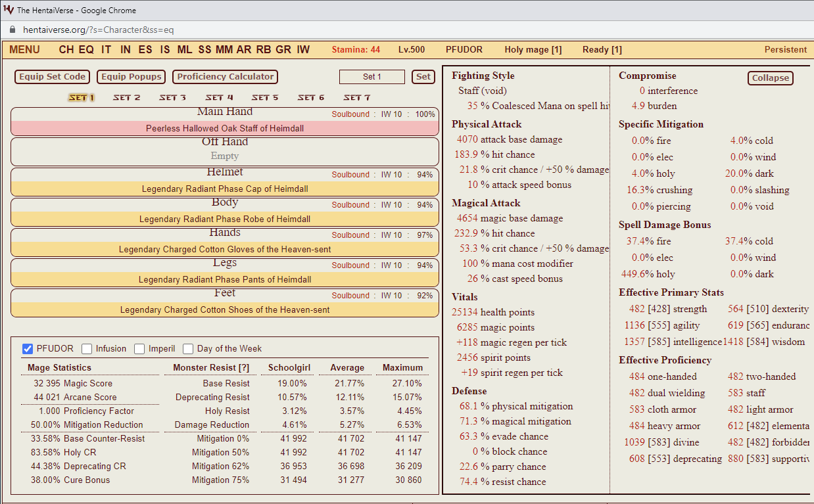Open the MM shortcut
The height and width of the screenshot is (504, 814).
coord(224,50)
